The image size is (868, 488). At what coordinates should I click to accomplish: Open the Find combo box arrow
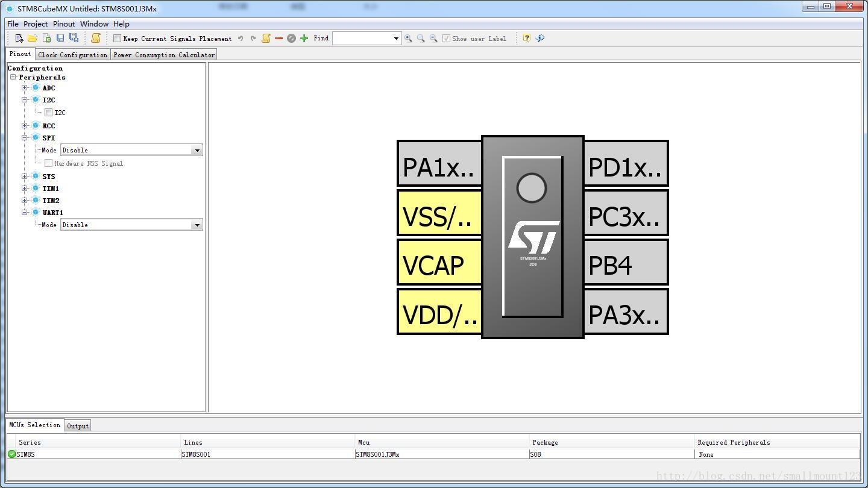pyautogui.click(x=396, y=38)
